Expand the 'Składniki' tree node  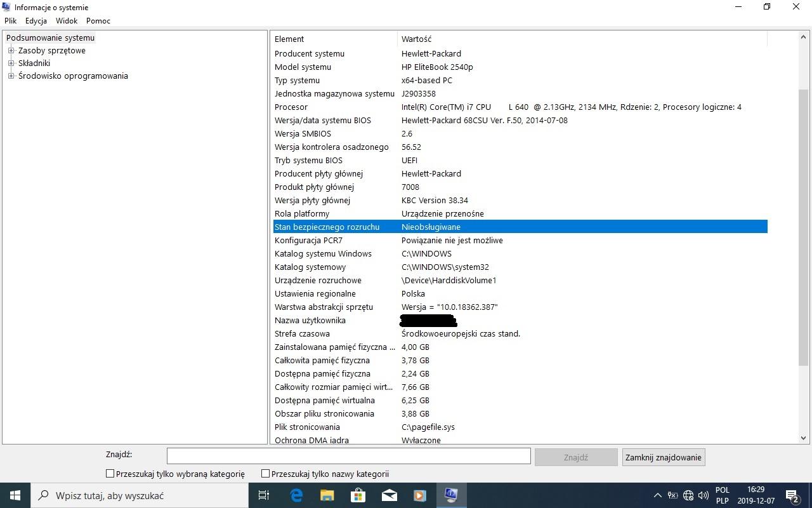pos(11,63)
